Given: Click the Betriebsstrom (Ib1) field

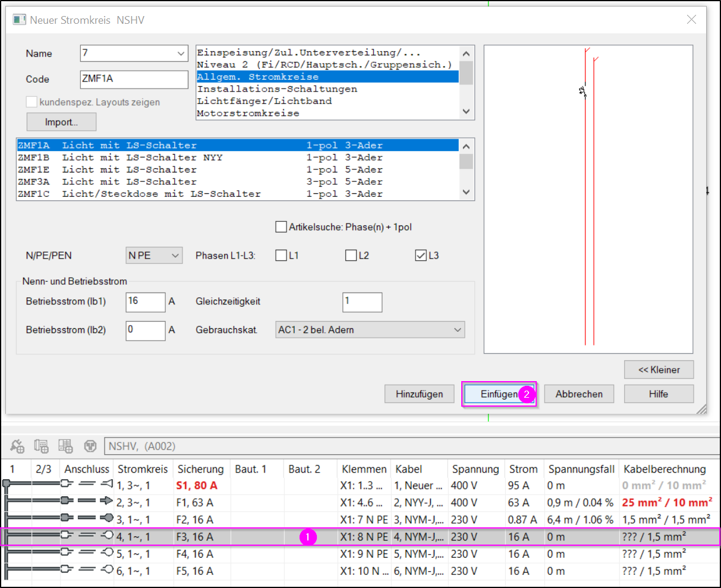Looking at the screenshot, I should [146, 301].
